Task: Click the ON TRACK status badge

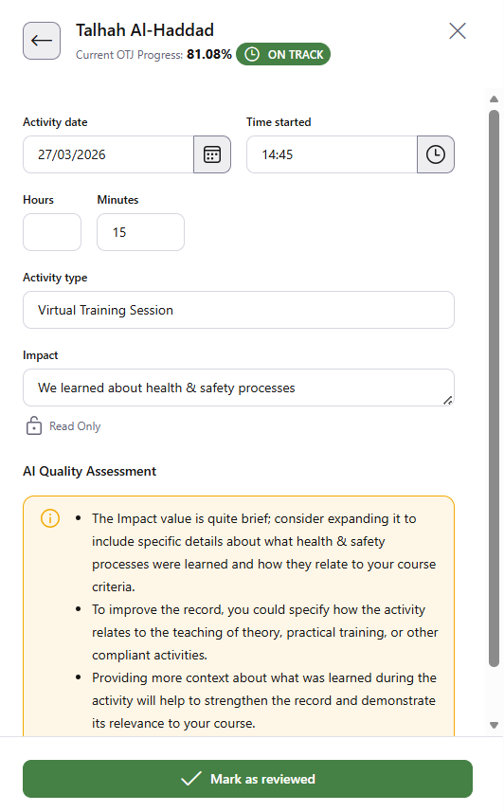Action: coord(283,54)
